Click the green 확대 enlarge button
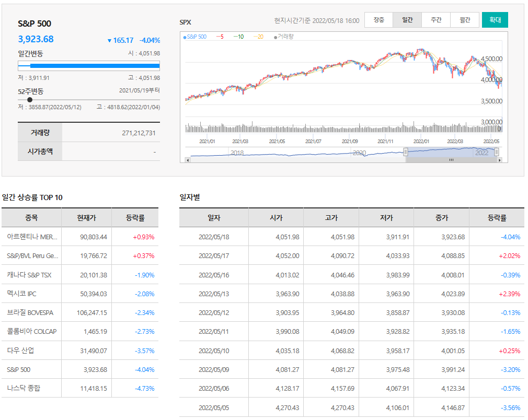Screen dimensions: 528x420 495,20
